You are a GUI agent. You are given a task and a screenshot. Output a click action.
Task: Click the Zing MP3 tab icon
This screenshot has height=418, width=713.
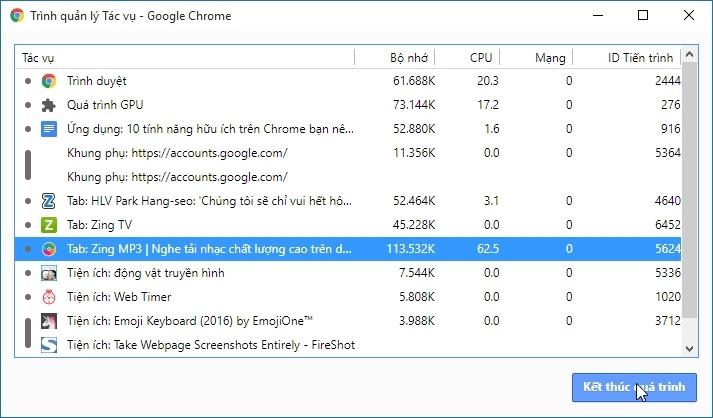tap(49, 249)
